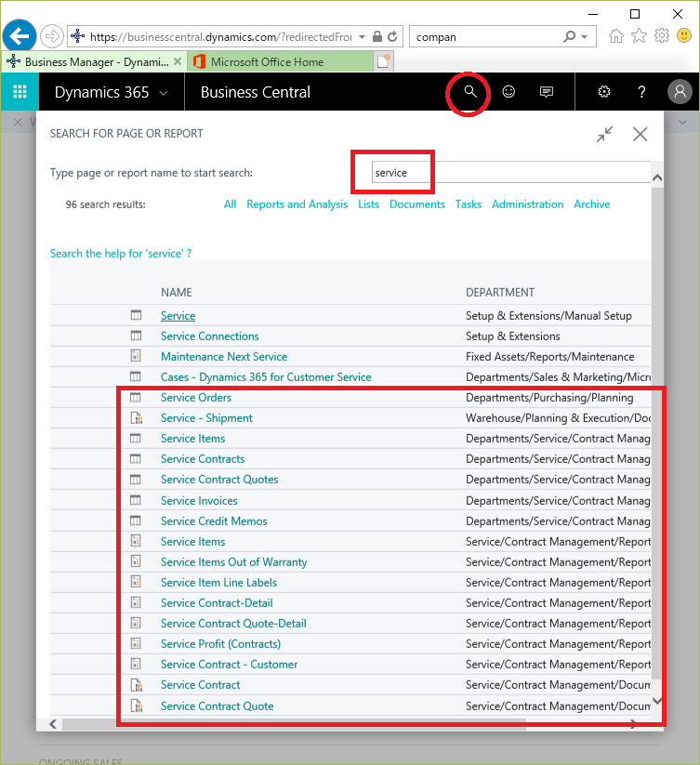Click the smiley feedback icon in header

(x=508, y=92)
